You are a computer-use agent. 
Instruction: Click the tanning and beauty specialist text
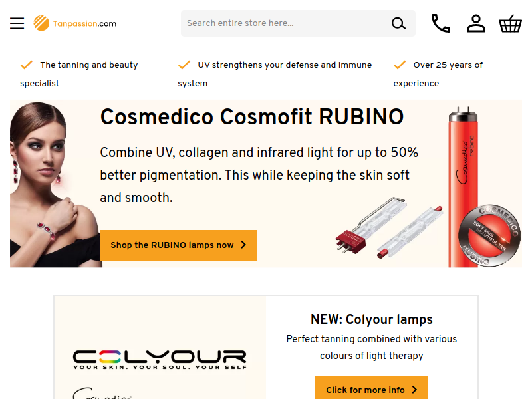click(79, 74)
